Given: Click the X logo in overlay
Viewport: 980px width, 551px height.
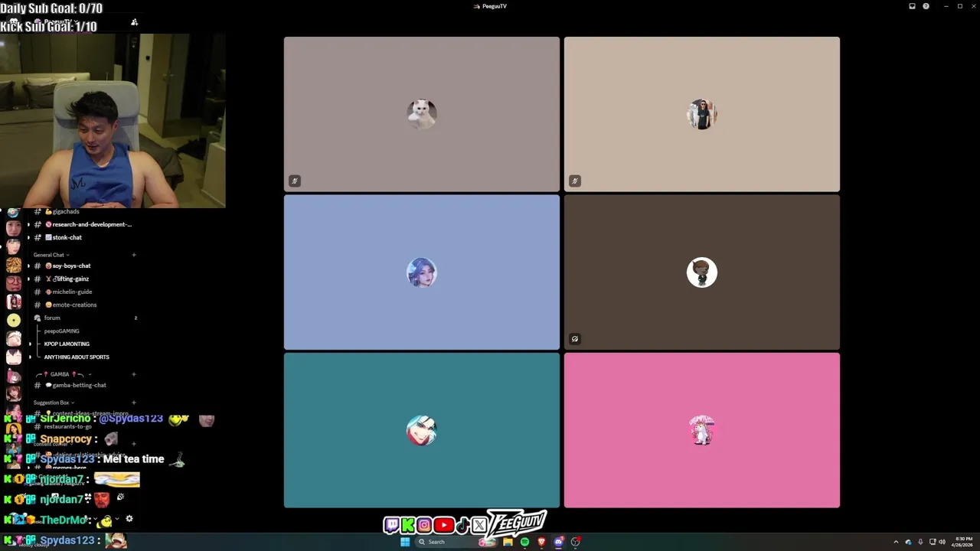Looking at the screenshot, I should 479,525.
